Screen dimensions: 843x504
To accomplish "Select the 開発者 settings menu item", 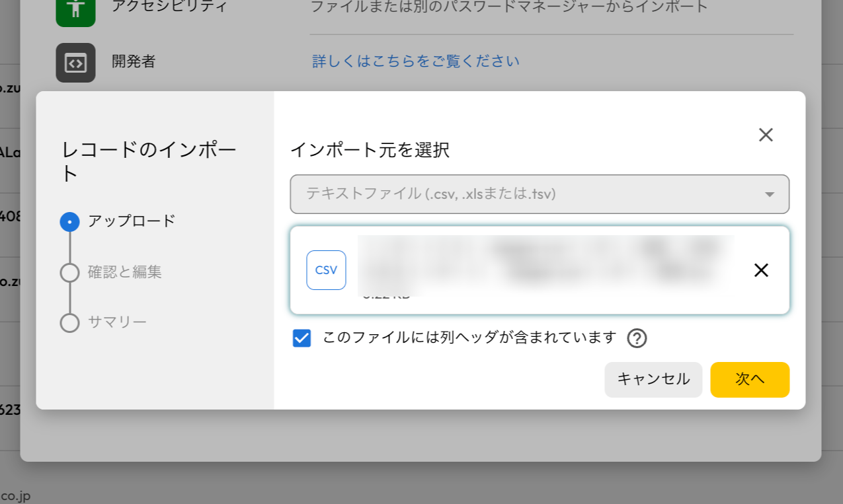I will [134, 61].
